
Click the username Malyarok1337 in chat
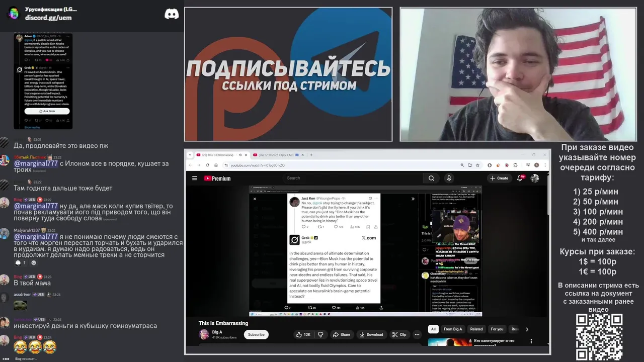(x=27, y=230)
